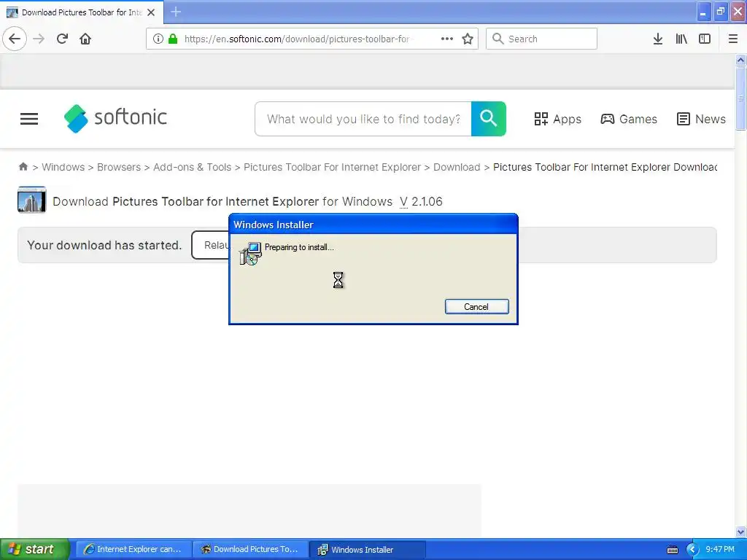Click page scrollbar up arrow

point(740,60)
